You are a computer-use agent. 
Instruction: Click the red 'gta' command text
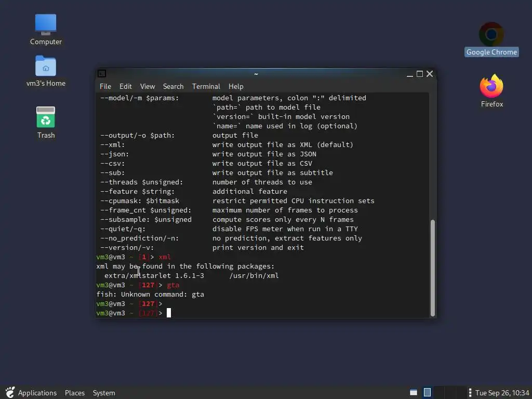click(x=173, y=285)
